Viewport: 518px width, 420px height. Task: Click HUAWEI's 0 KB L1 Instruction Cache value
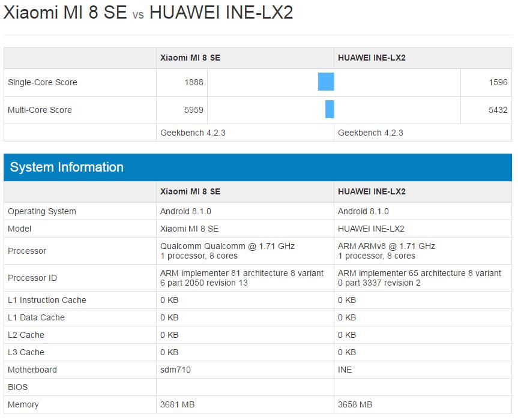tap(347, 300)
